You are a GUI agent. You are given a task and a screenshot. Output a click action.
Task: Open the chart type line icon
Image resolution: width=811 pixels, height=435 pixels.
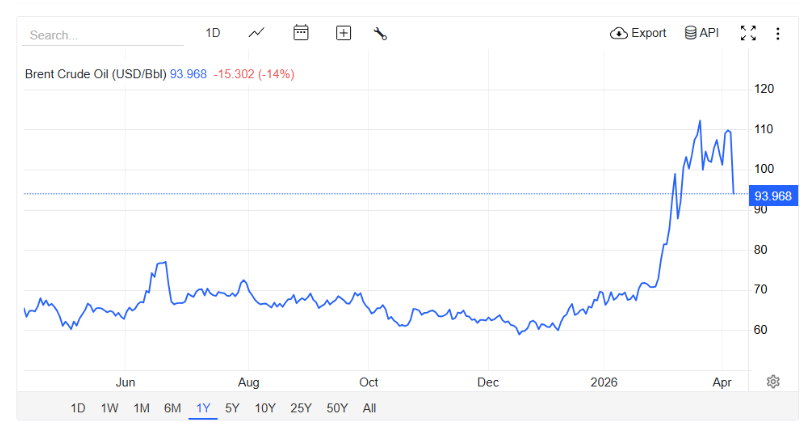point(257,33)
